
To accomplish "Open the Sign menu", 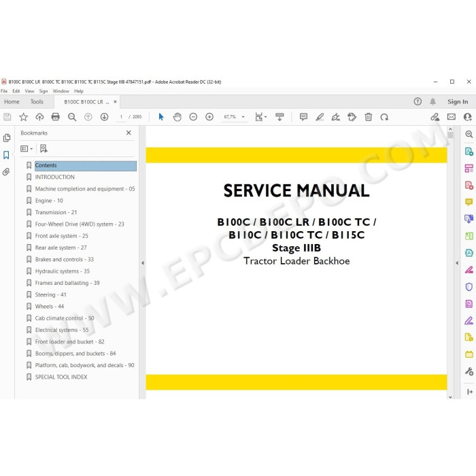I will [x=44, y=91].
